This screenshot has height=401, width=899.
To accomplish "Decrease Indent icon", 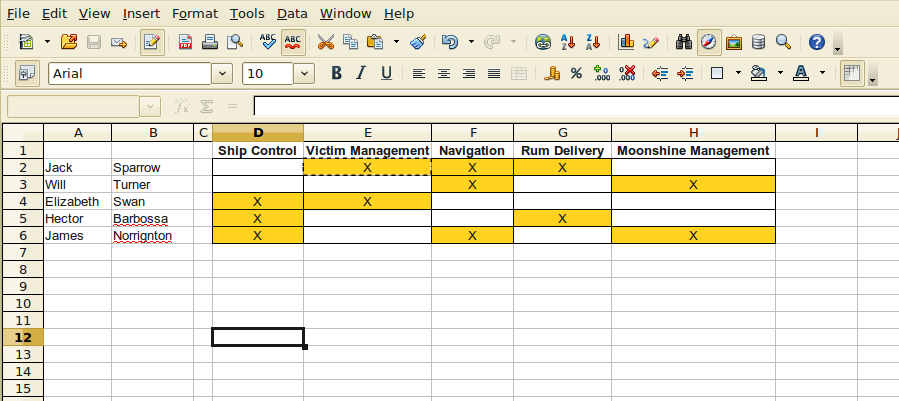I will (x=660, y=73).
